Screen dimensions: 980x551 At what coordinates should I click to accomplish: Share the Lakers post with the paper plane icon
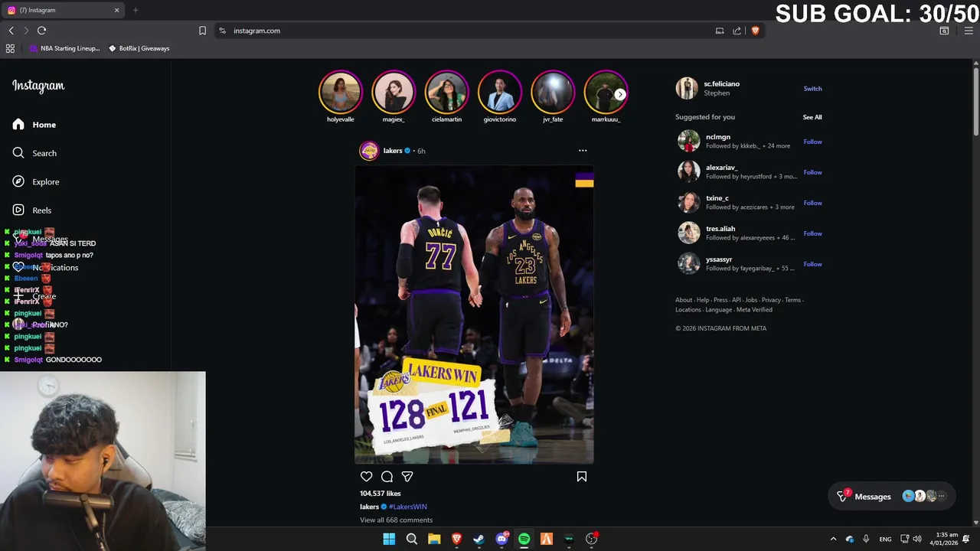point(407,477)
